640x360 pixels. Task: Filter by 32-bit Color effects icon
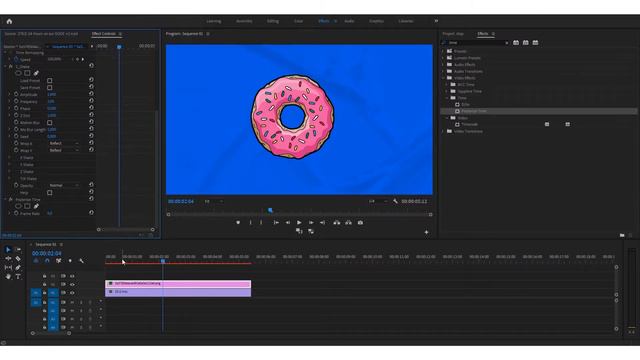point(526,42)
